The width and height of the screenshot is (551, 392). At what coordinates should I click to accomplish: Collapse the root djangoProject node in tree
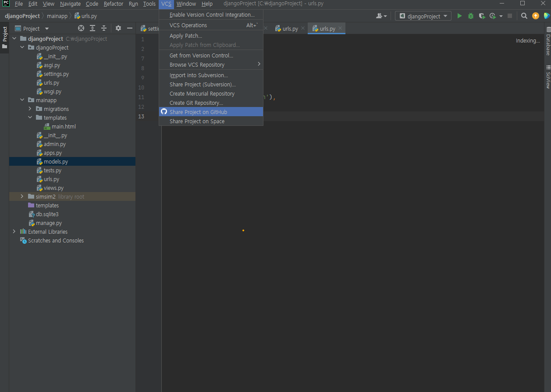(x=14, y=39)
